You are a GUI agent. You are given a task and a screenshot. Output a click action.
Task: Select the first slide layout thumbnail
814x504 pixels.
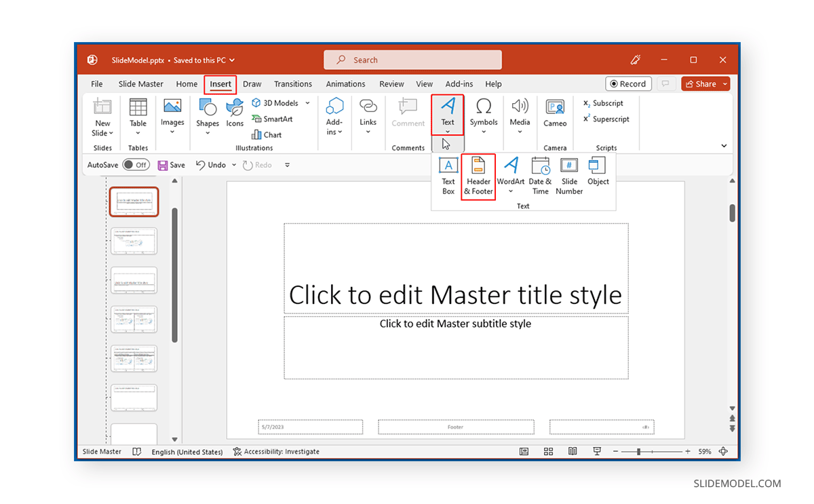tap(134, 201)
